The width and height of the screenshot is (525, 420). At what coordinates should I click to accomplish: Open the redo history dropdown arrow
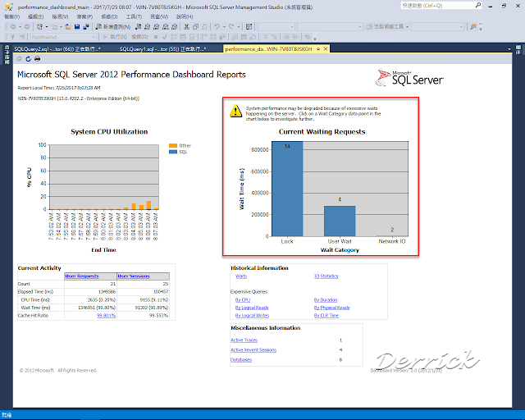239,27
